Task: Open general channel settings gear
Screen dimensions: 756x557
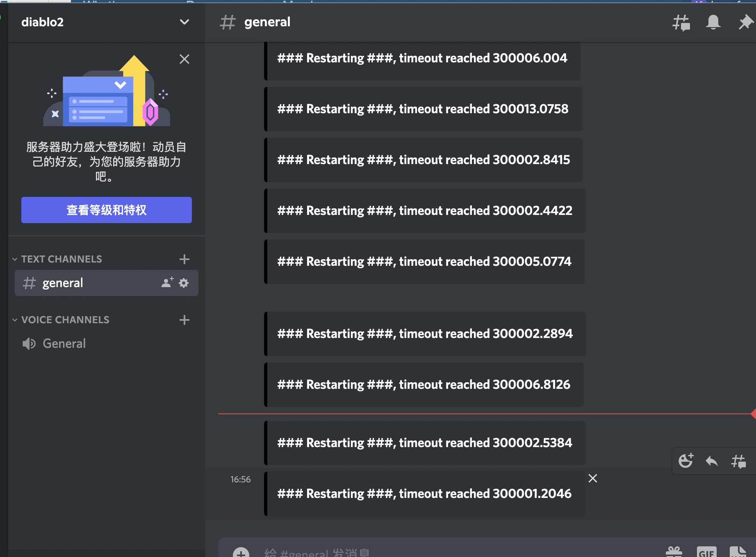Action: (x=184, y=283)
